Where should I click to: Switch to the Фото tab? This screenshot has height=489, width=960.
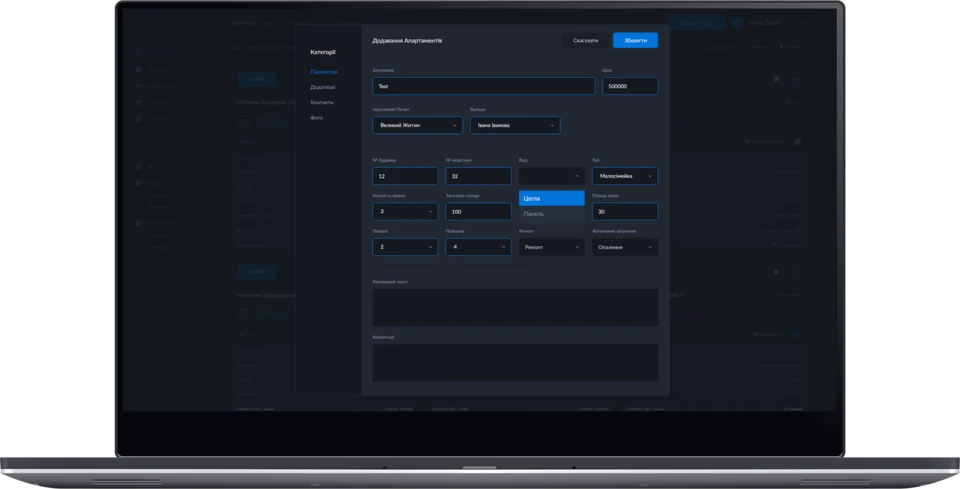tap(317, 118)
